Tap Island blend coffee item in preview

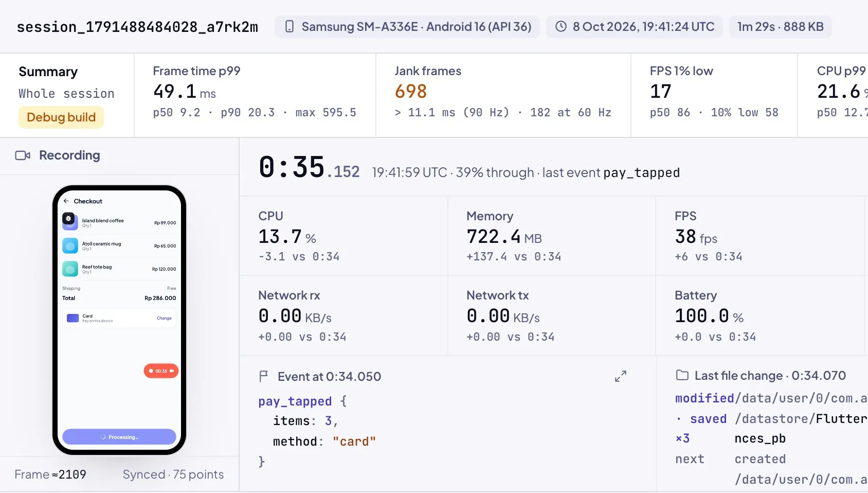pyautogui.click(x=119, y=222)
